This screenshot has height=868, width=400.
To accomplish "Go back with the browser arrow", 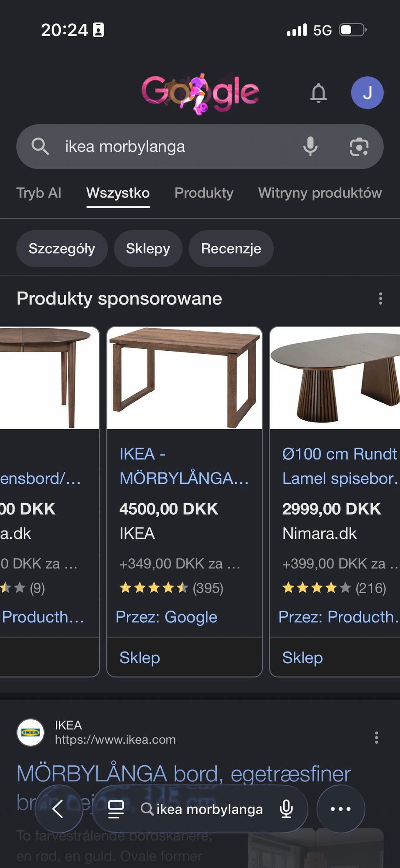I will 58,809.
